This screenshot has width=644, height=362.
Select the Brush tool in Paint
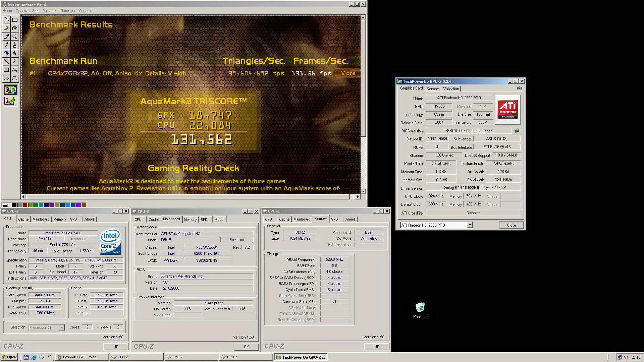click(14, 45)
